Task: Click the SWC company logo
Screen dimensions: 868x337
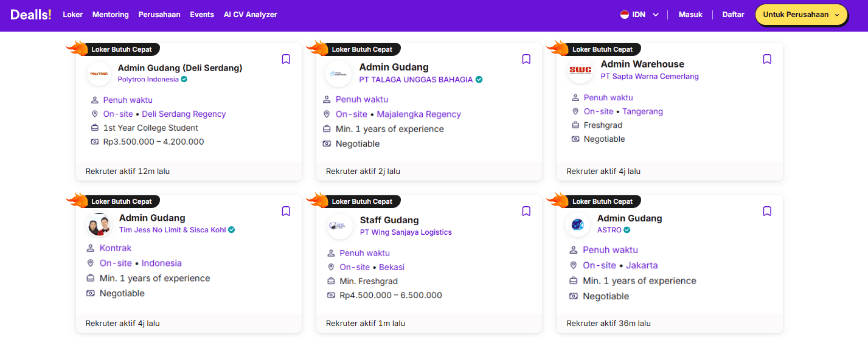Action: pyautogui.click(x=580, y=70)
